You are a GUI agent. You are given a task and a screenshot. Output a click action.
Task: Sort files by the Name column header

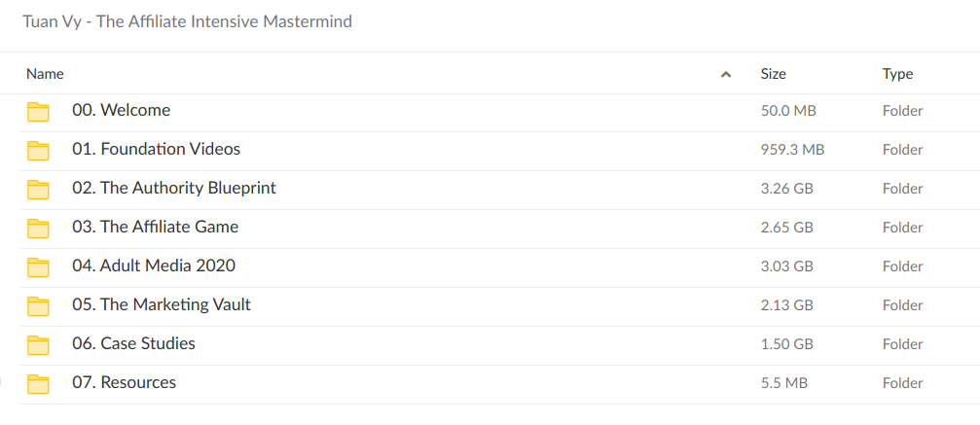(45, 74)
